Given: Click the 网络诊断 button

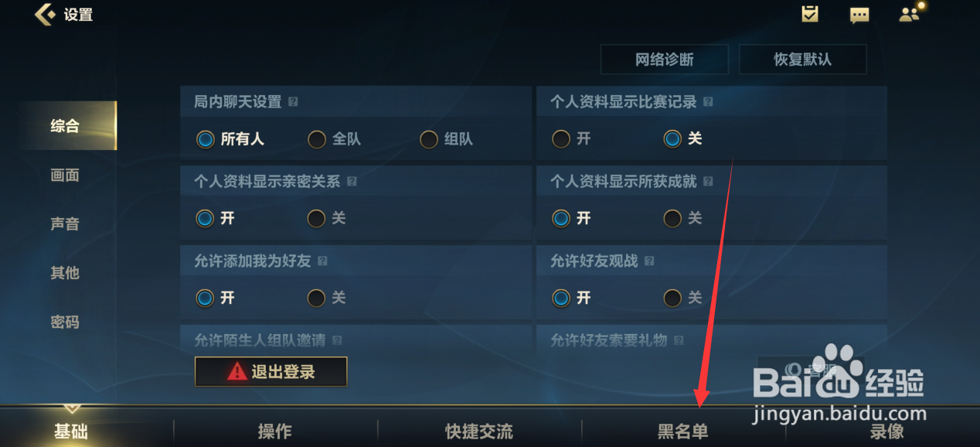Looking at the screenshot, I should (x=665, y=60).
